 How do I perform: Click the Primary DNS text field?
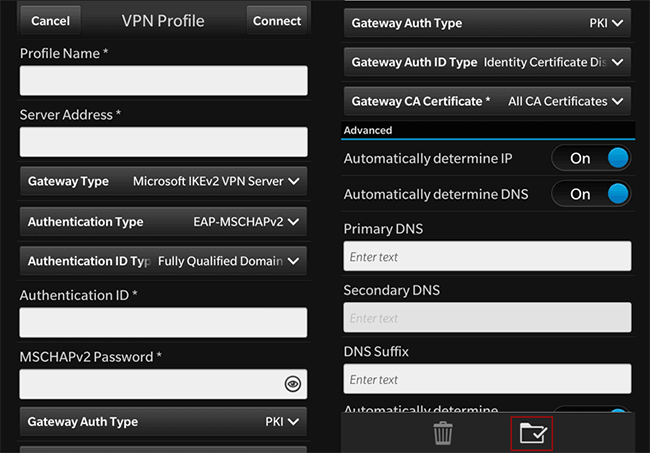click(488, 256)
